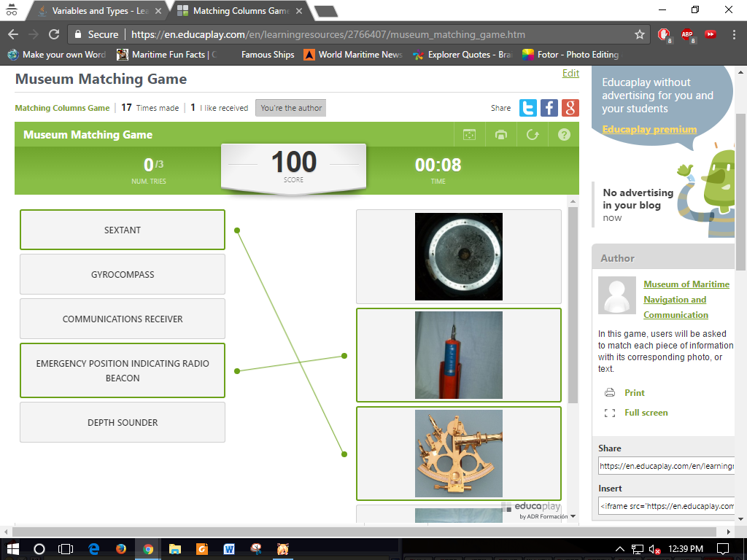Image resolution: width=747 pixels, height=560 pixels.
Task: Bookmark this page with the star icon
Action: click(640, 34)
